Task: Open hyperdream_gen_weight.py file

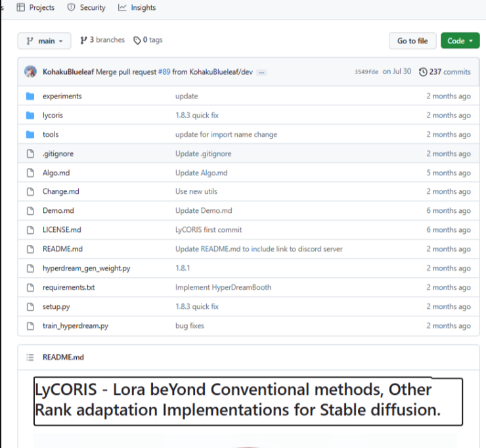Action: (87, 269)
